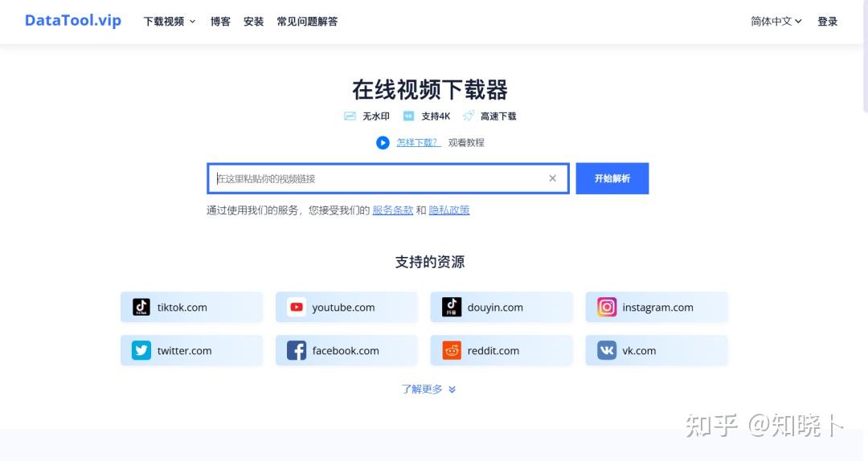Screen dimensions: 868x461
Task: Click the Reddit logo icon
Action: point(452,350)
